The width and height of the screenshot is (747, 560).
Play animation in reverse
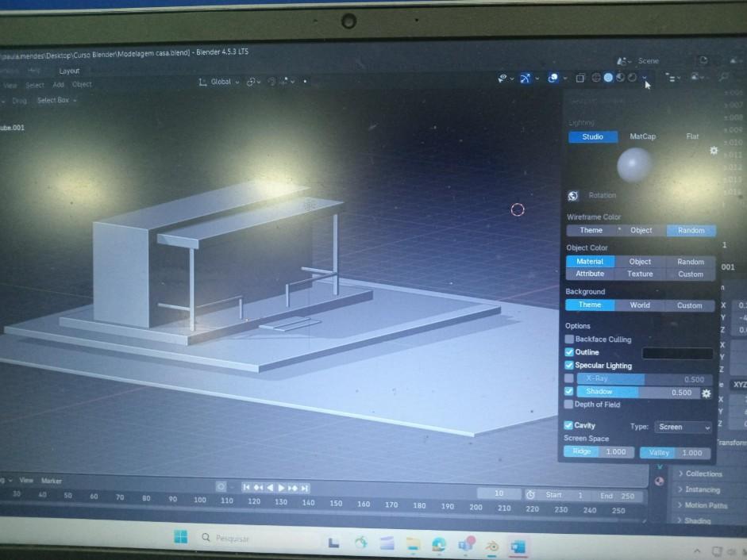[270, 488]
